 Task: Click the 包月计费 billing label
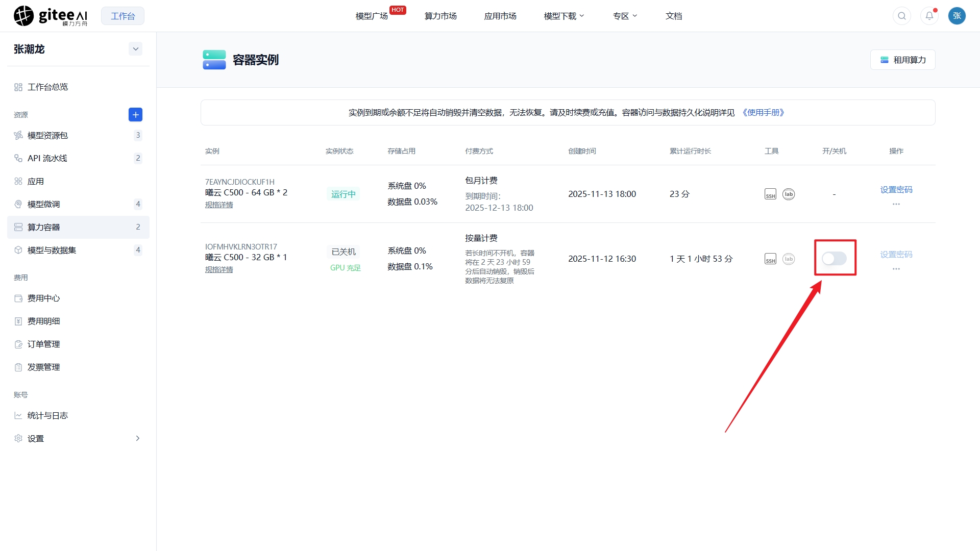click(481, 181)
